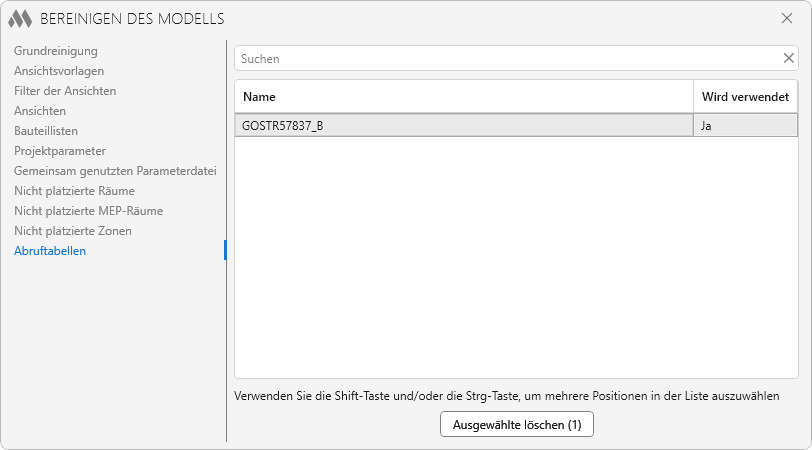Open the Bauteillisten category

click(x=46, y=131)
